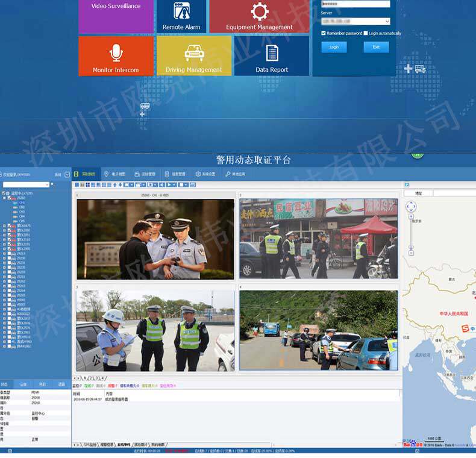This screenshot has width=476, height=458.
Task: Toggle the Remember password checkbox
Action: tap(324, 33)
